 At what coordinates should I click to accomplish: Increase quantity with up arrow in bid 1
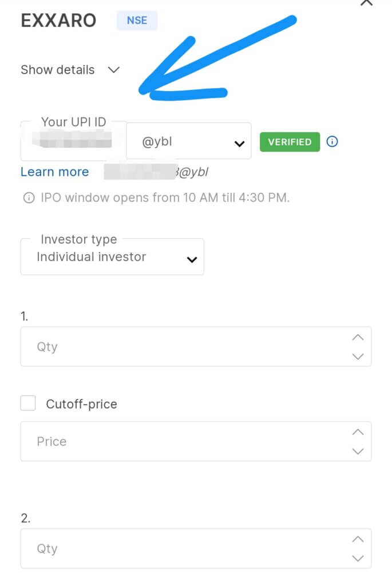(x=358, y=338)
